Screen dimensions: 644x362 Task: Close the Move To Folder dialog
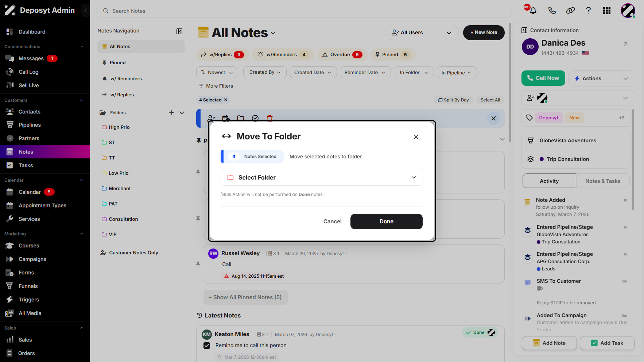pyautogui.click(x=416, y=137)
